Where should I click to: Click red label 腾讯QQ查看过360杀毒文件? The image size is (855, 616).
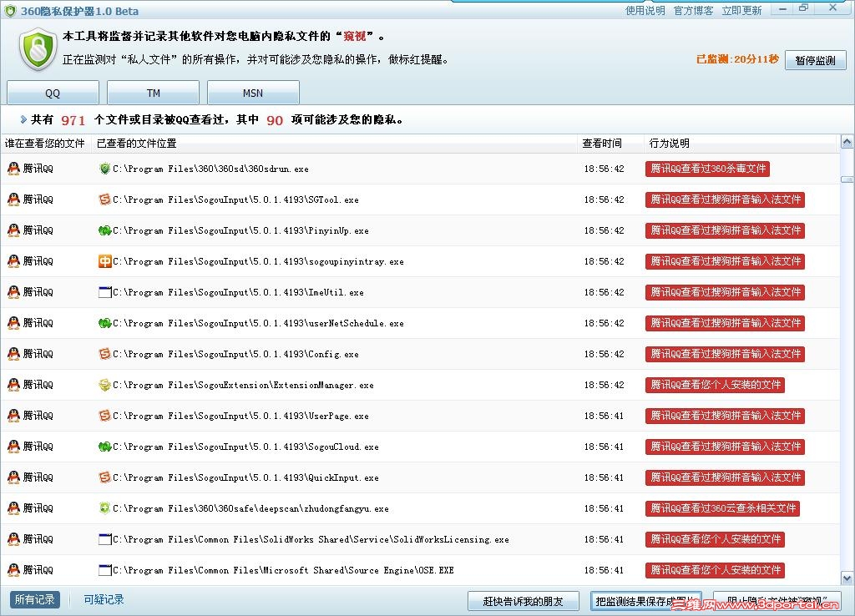(x=707, y=169)
